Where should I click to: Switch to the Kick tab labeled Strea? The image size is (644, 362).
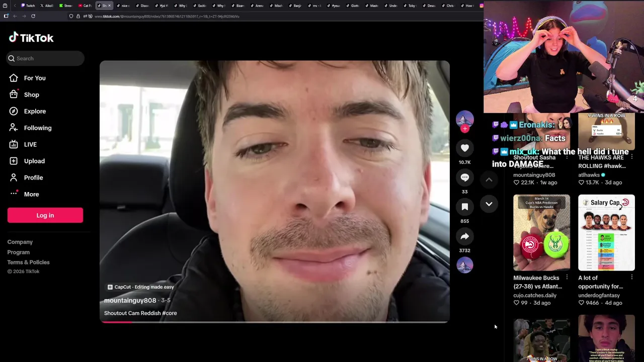[65, 6]
